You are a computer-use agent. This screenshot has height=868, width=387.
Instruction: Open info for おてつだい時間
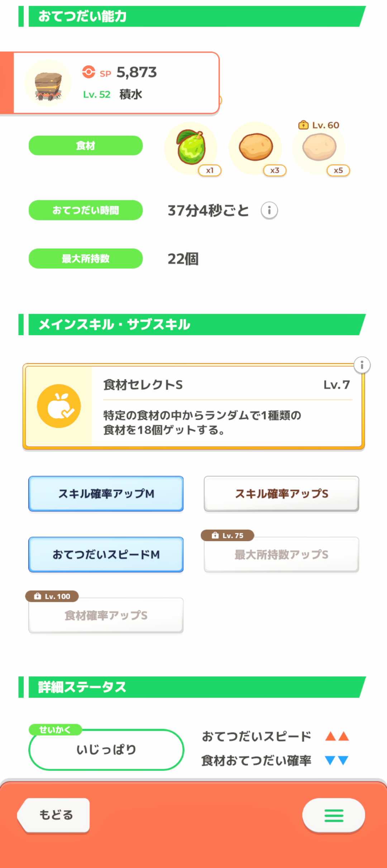[269, 210]
